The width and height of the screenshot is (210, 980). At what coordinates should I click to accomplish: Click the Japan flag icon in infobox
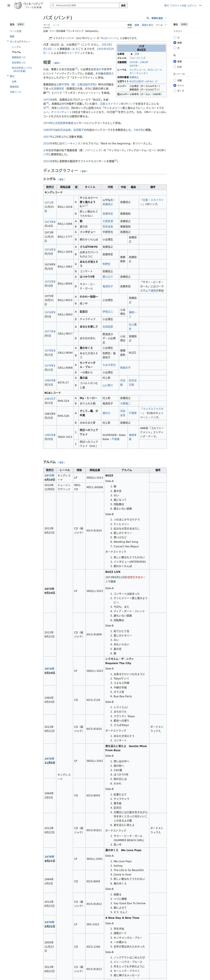[x=131, y=54]
